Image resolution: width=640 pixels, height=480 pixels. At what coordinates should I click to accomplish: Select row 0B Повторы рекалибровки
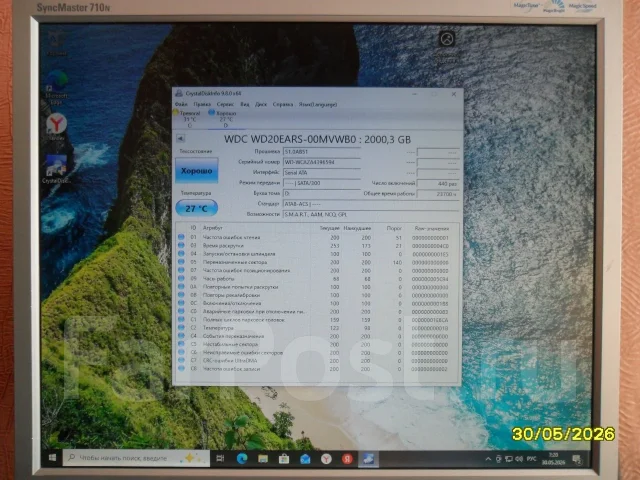coord(317,295)
